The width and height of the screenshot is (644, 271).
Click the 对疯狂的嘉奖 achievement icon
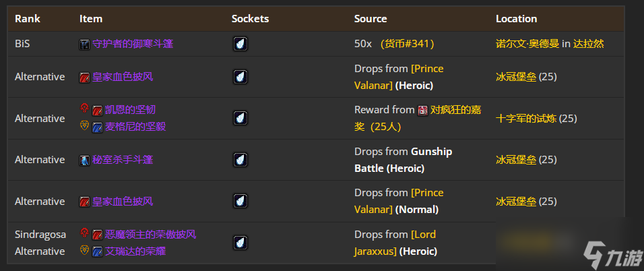coord(422,110)
